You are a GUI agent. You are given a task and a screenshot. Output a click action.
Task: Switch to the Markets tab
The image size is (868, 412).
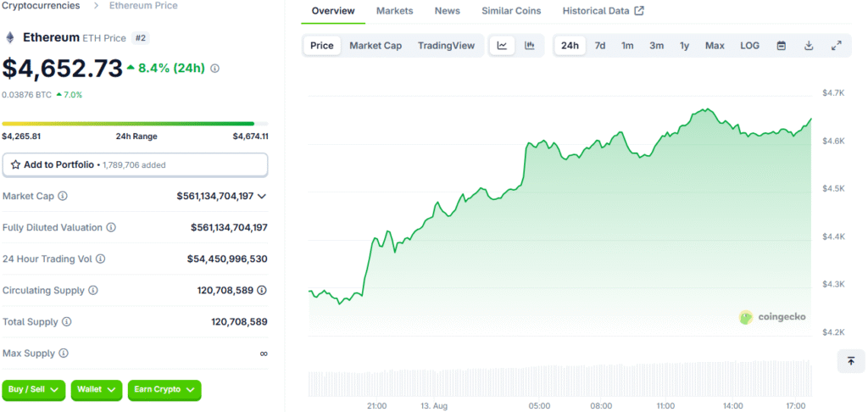pyautogui.click(x=395, y=10)
